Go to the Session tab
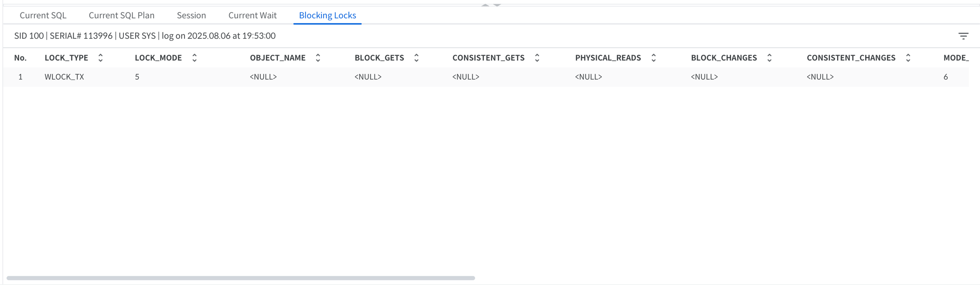Screen dimensions: 980x285 [191, 15]
